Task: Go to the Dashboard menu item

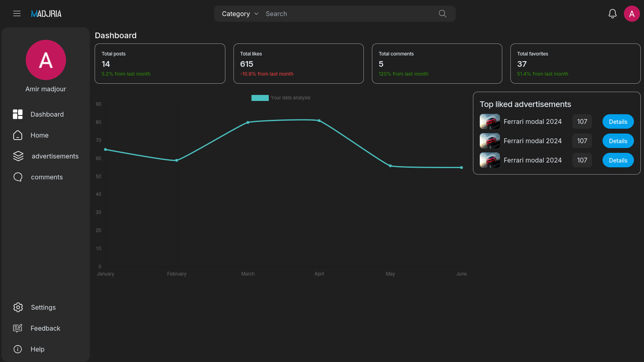Action: [47, 114]
